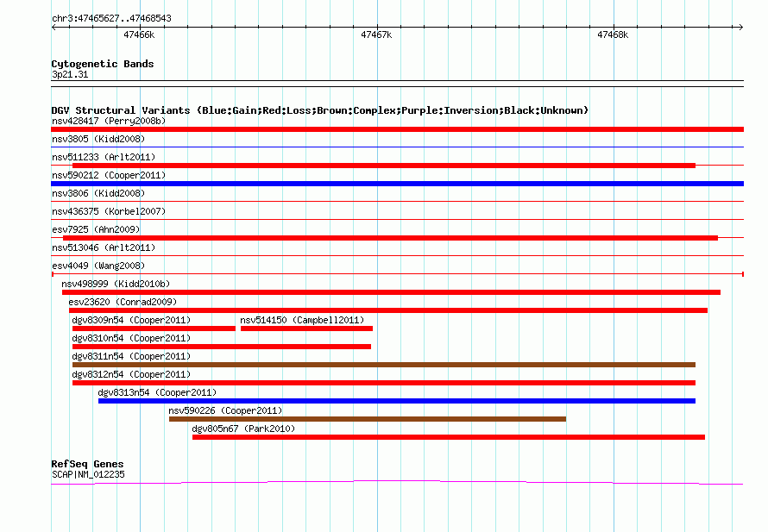Click the nsv514150 (Campbell2011) label
Screen dimensions: 768x532
[302, 320]
